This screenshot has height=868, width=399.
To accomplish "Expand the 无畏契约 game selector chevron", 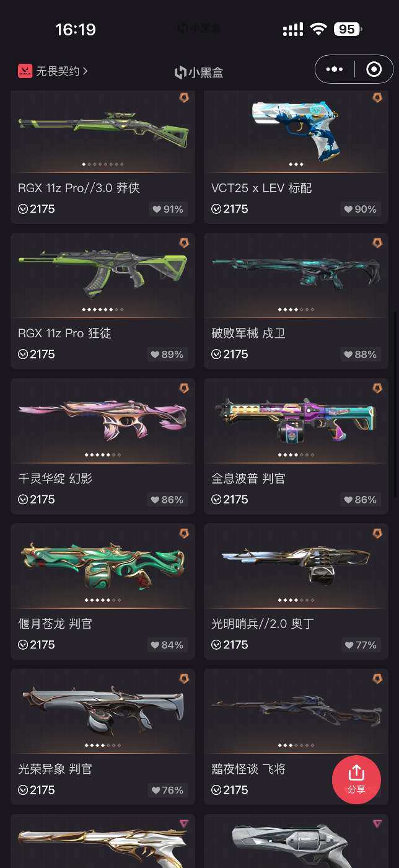I will (85, 71).
